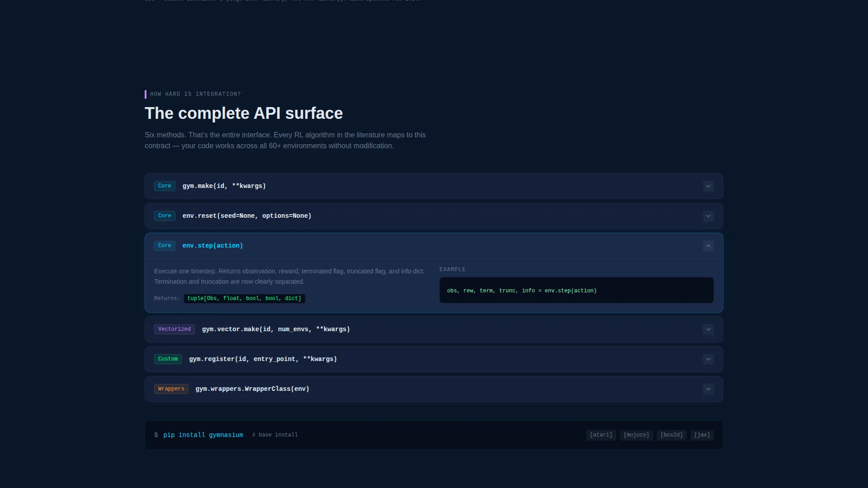The image size is (868, 488).
Task: Click the example code obs, rew, term, trunc line
Action: tap(522, 291)
